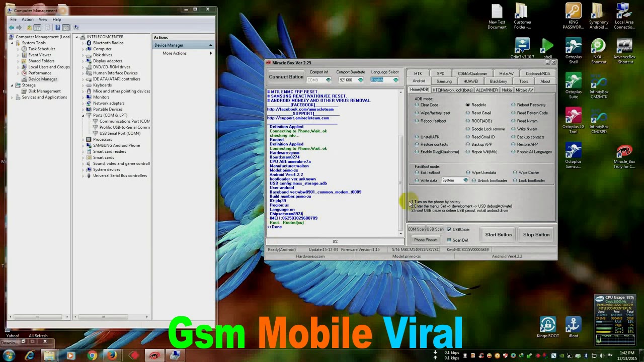Select Unlock bootloader option

click(489, 180)
